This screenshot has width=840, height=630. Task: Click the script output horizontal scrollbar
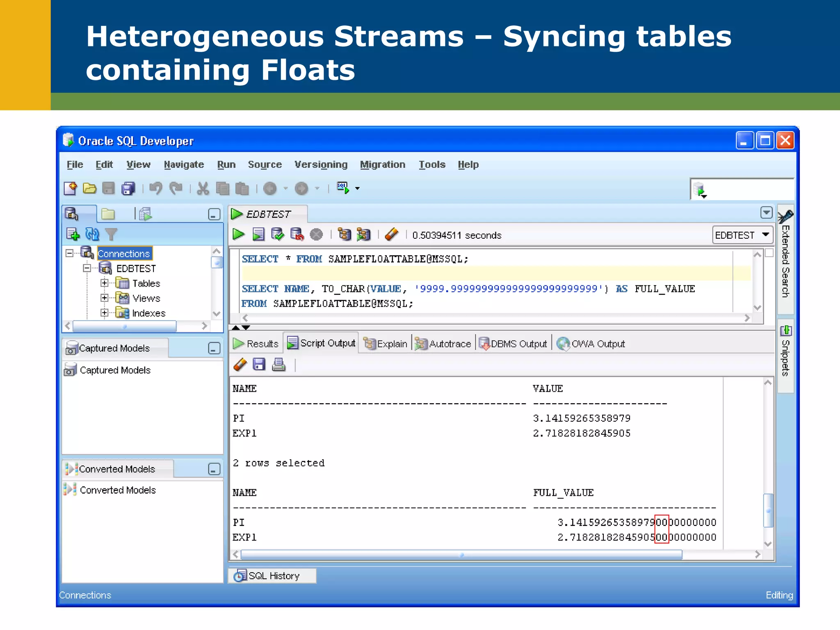tap(461, 555)
